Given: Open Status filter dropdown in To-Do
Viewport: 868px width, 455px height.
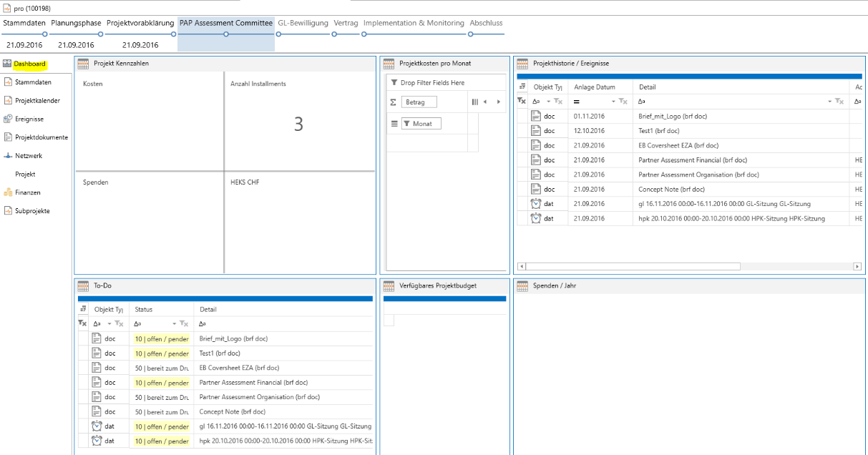Looking at the screenshot, I should click(174, 324).
